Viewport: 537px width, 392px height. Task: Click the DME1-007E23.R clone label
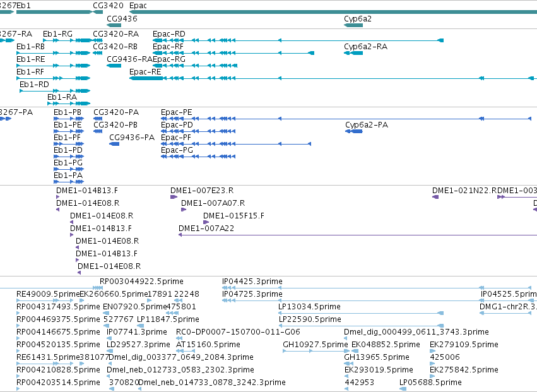[x=202, y=191]
